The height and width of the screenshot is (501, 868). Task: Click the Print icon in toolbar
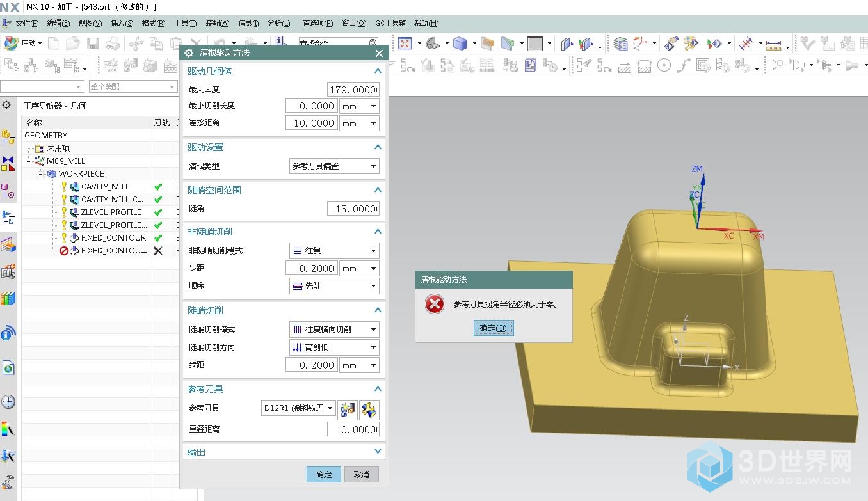pos(113,44)
